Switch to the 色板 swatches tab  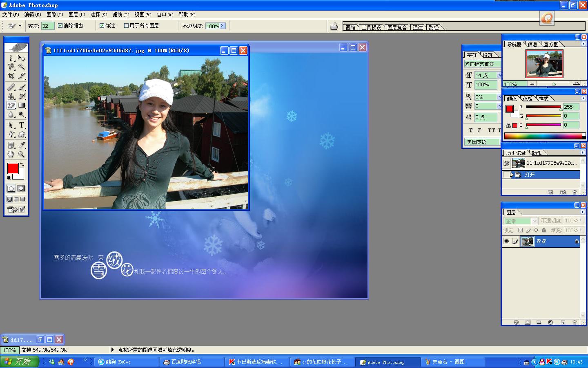point(528,99)
